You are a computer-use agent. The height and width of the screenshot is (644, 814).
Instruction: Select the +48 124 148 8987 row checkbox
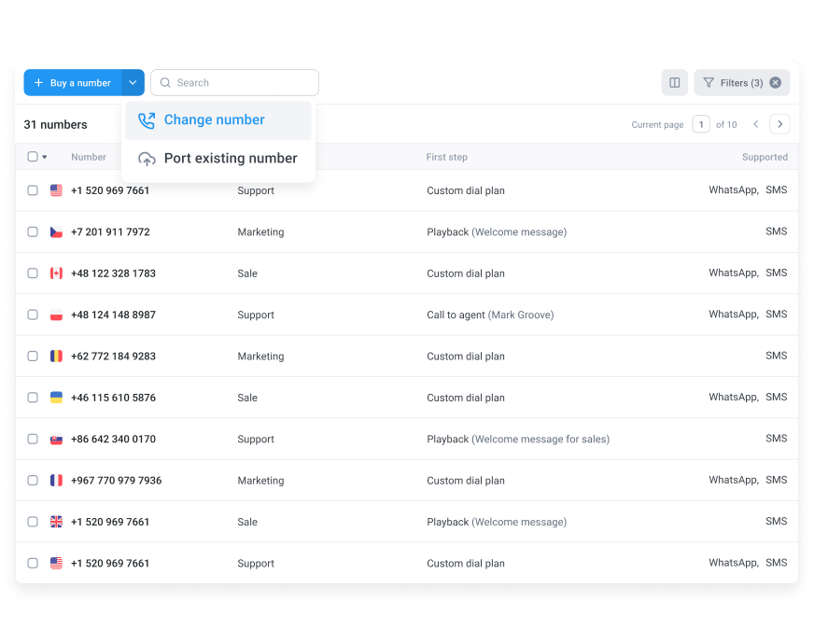coord(33,315)
